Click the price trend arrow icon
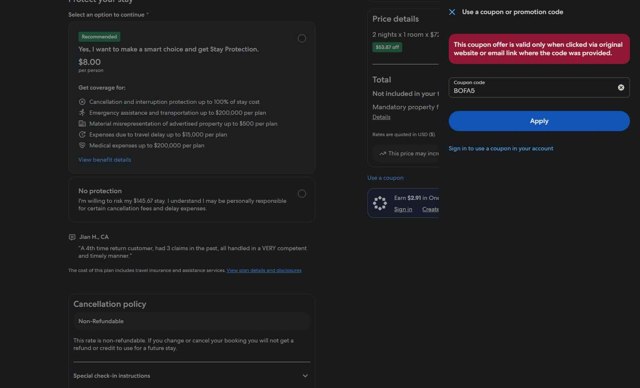640x388 pixels. 382,154
